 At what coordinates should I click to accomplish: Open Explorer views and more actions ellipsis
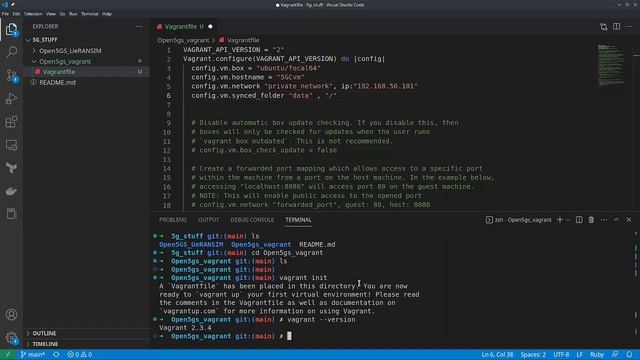coord(139,27)
